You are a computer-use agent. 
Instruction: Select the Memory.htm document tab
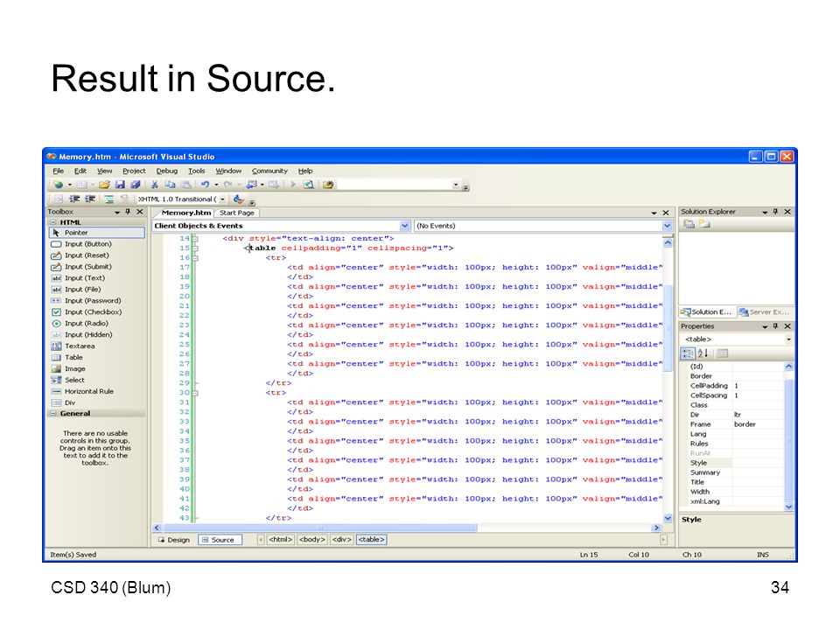point(185,213)
